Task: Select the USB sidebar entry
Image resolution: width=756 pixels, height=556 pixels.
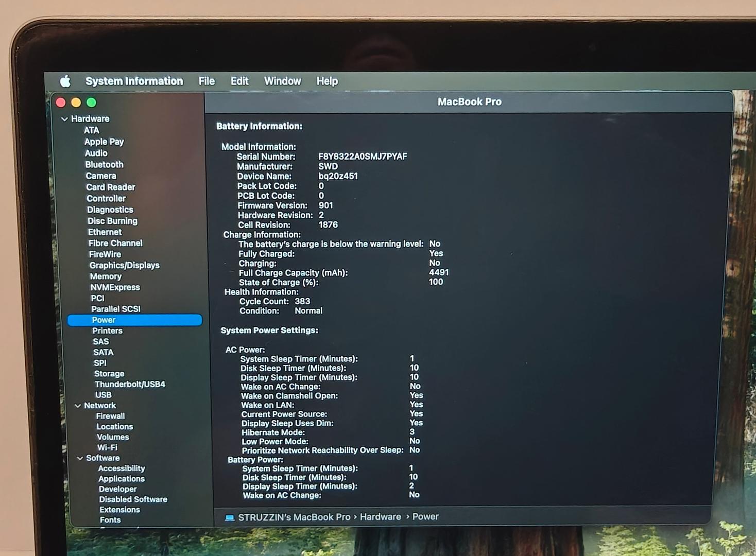Action: (x=104, y=395)
